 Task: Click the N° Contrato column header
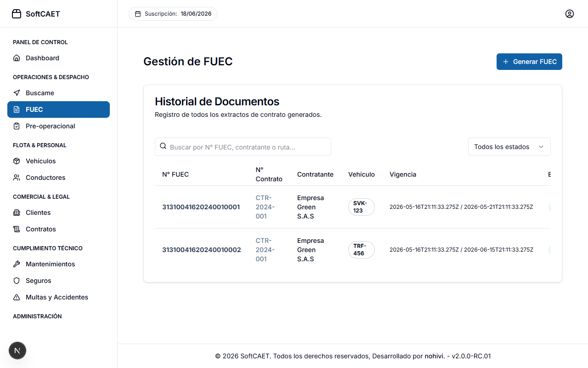click(x=269, y=174)
